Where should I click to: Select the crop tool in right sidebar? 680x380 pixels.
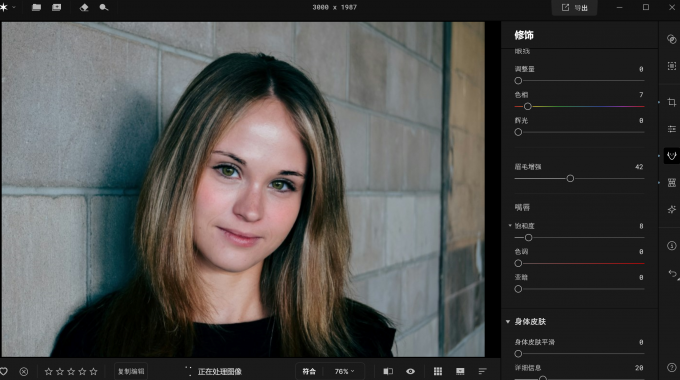click(671, 102)
